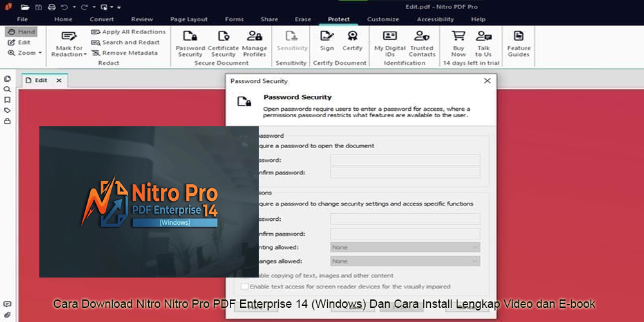Screen dimensions: 644x322
Task: Click the Redo arrow icon
Action: pos(84,7)
